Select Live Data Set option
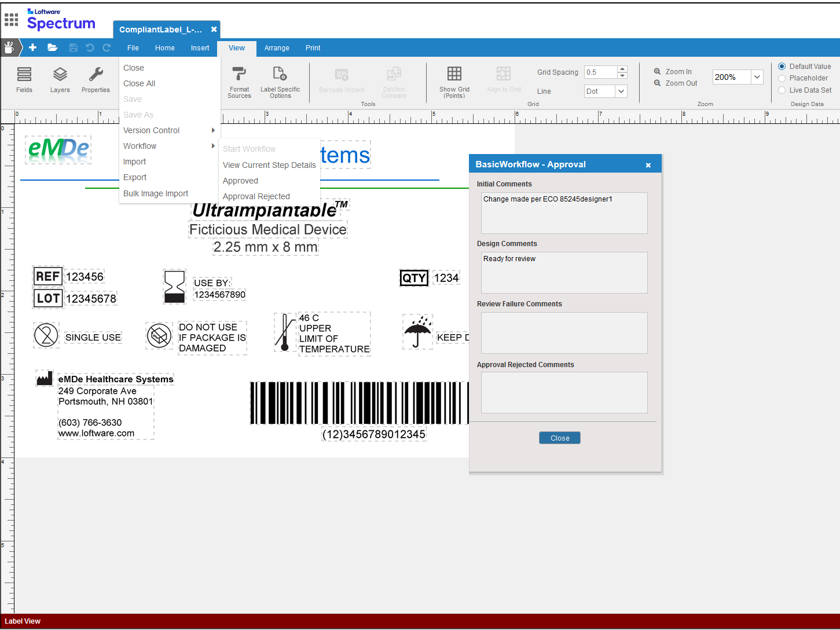 782,90
